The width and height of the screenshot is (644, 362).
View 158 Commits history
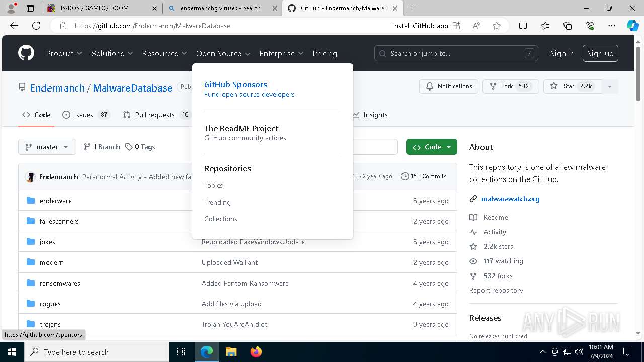424,176
